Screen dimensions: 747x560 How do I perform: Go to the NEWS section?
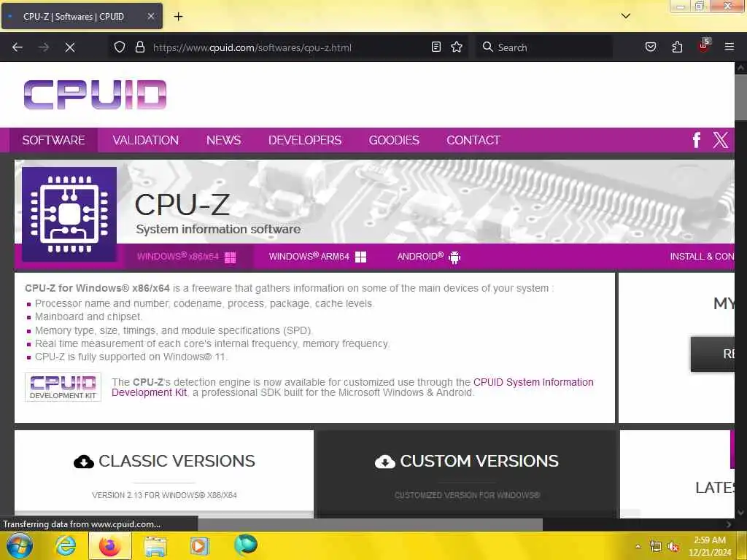pos(223,140)
